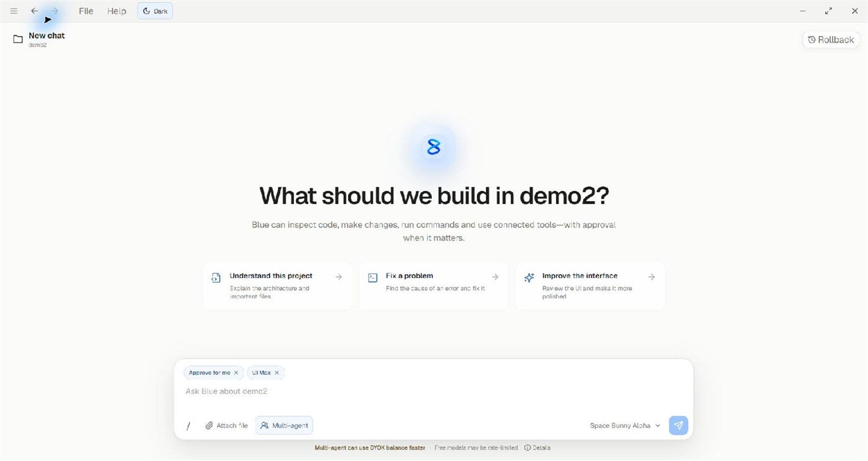The height and width of the screenshot is (461, 868).
Task: Open the File menu
Action: 86,11
